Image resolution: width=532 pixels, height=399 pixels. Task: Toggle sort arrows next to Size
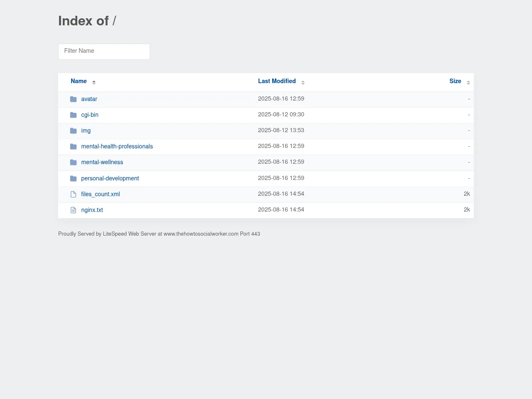click(468, 82)
